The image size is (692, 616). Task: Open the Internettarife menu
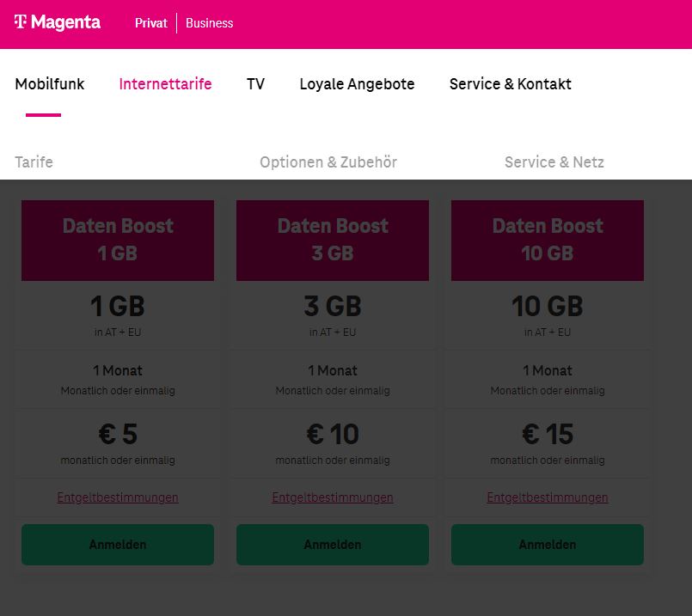point(166,84)
